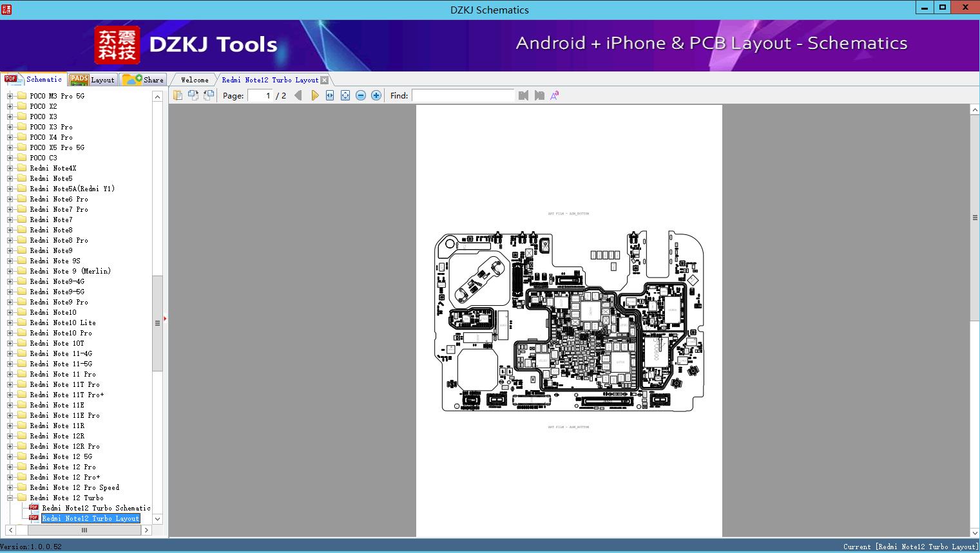Screen dimensions: 980x553
Task: Zoom in with the plus icon
Action: 376,95
